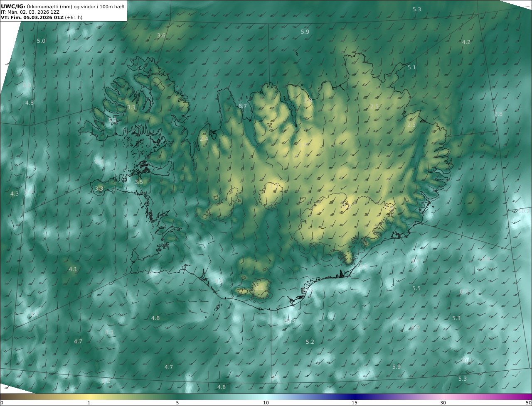The image size is (532, 406).
Task: Click the 1 tick label on the color scale
Action: pos(89,403)
